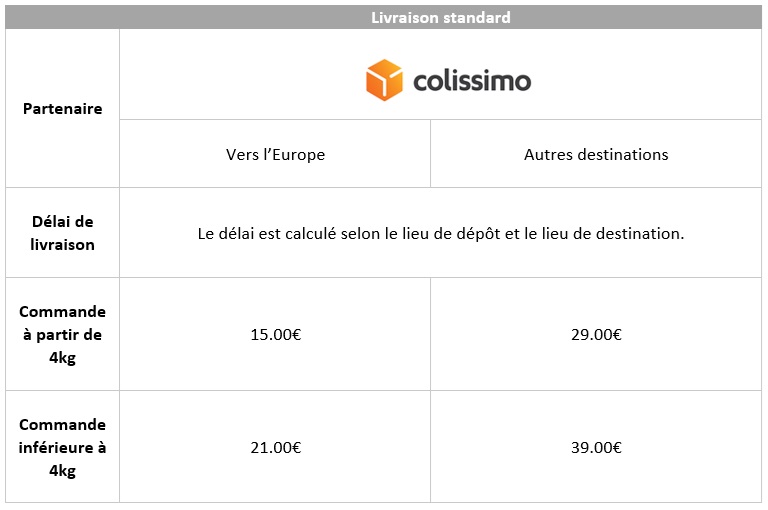Click 4kg in the lighter order label
768x510 pixels.
coord(63,470)
